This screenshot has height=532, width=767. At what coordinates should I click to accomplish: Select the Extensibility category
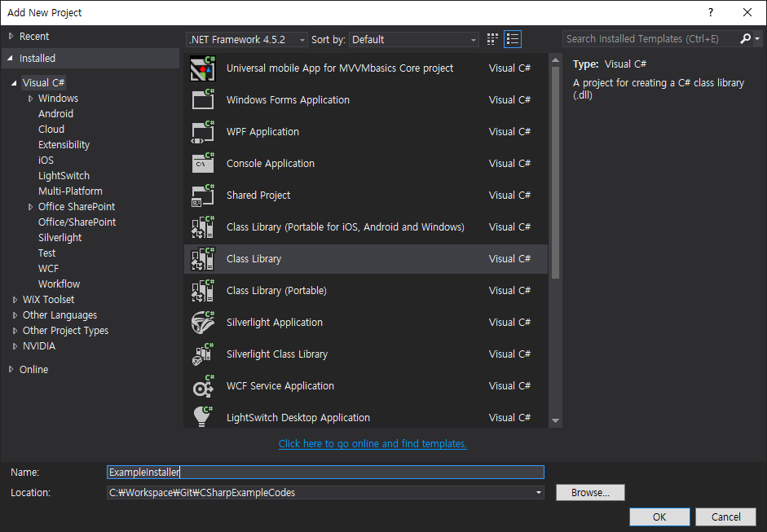point(64,145)
